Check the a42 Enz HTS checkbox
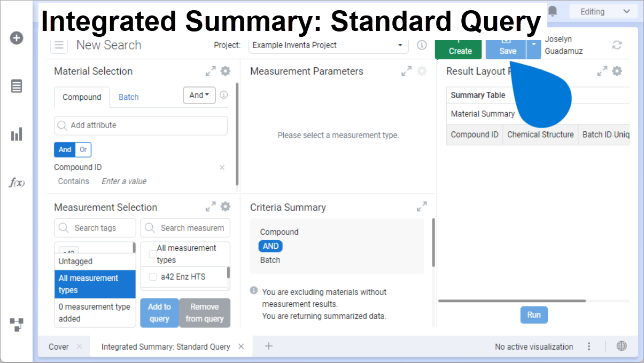Screen dimensions: 644x363 (153, 277)
